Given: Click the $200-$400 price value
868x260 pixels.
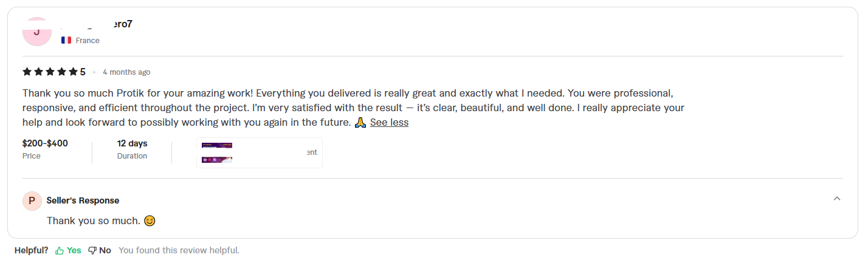Looking at the screenshot, I should tap(45, 143).
